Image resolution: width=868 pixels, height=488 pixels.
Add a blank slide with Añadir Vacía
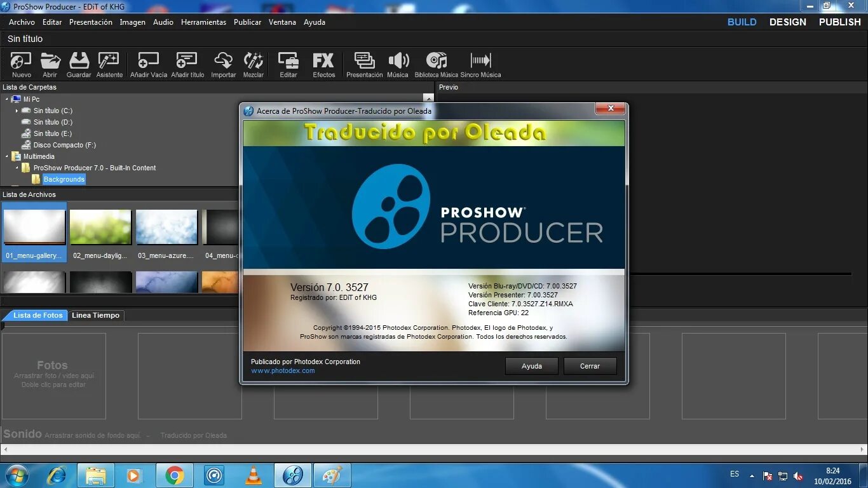click(149, 64)
